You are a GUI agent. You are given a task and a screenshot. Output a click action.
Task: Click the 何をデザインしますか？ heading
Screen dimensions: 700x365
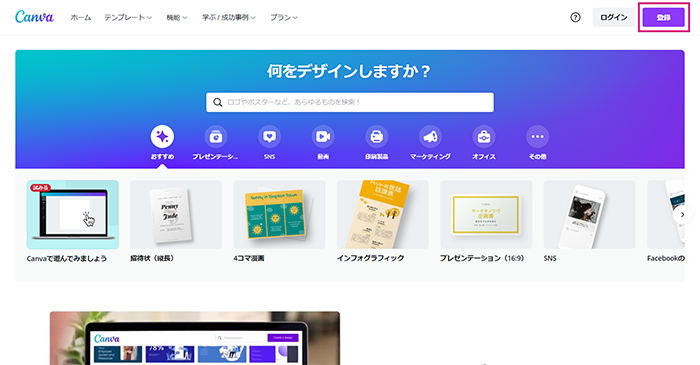(350, 71)
